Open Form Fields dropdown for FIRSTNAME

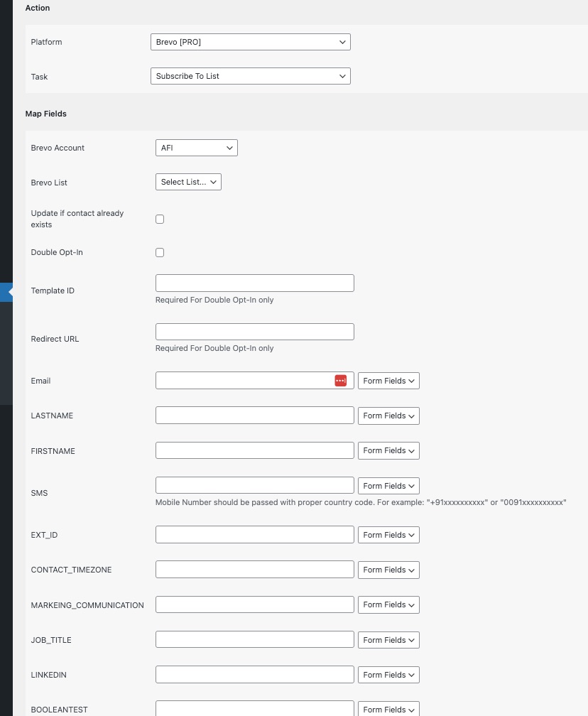(x=388, y=450)
